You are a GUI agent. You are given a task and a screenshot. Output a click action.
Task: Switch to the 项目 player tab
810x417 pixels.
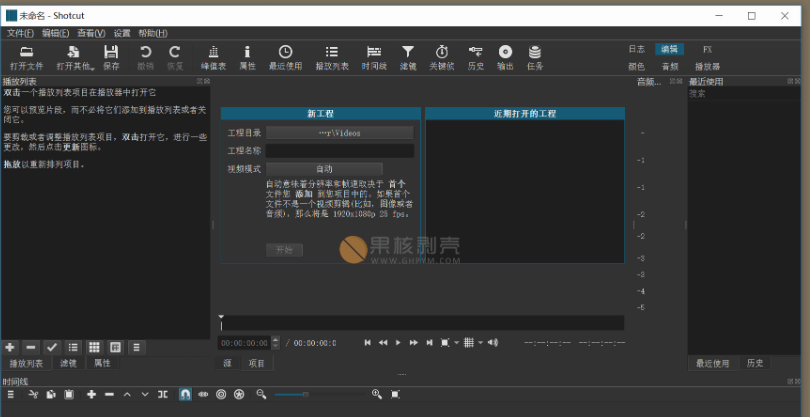point(257,363)
